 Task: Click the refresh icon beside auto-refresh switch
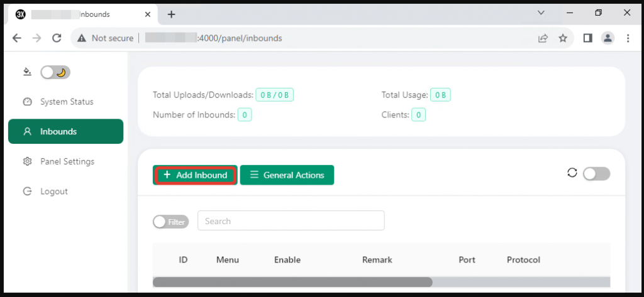[x=572, y=173]
